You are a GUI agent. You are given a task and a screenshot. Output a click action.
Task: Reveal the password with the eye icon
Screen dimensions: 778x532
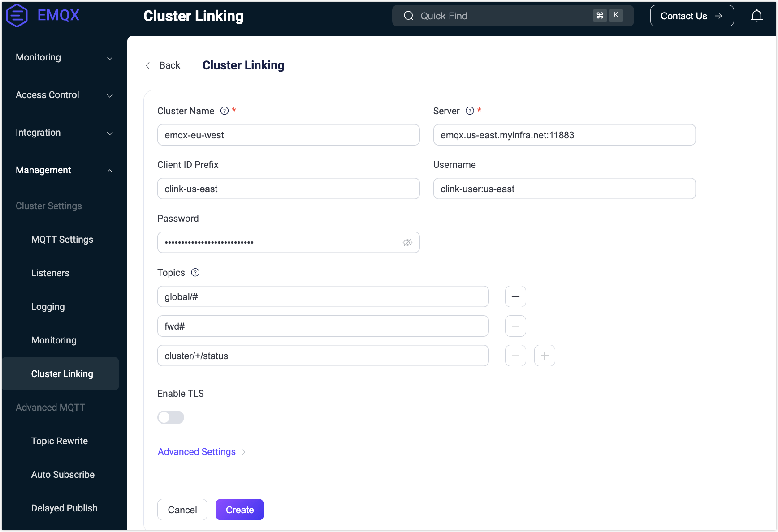(407, 242)
